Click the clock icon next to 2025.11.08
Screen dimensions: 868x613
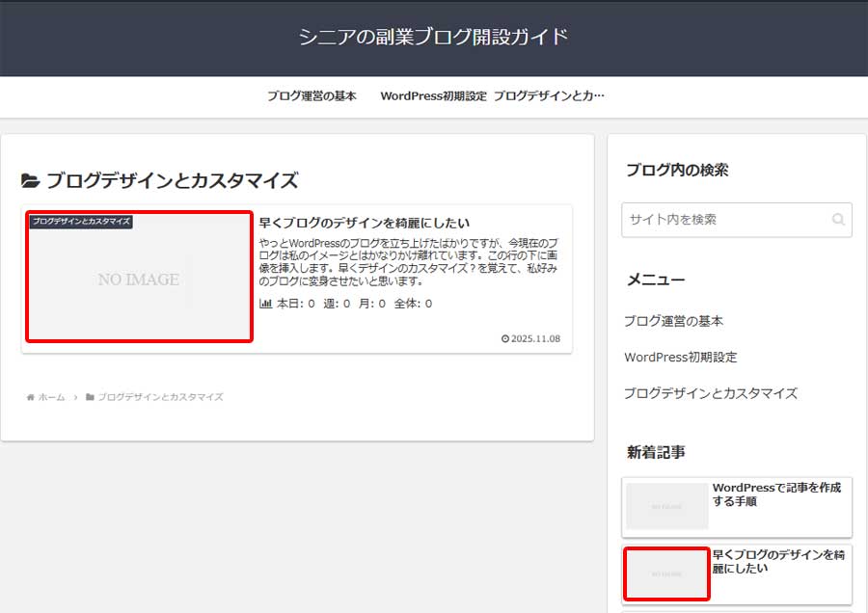point(503,338)
